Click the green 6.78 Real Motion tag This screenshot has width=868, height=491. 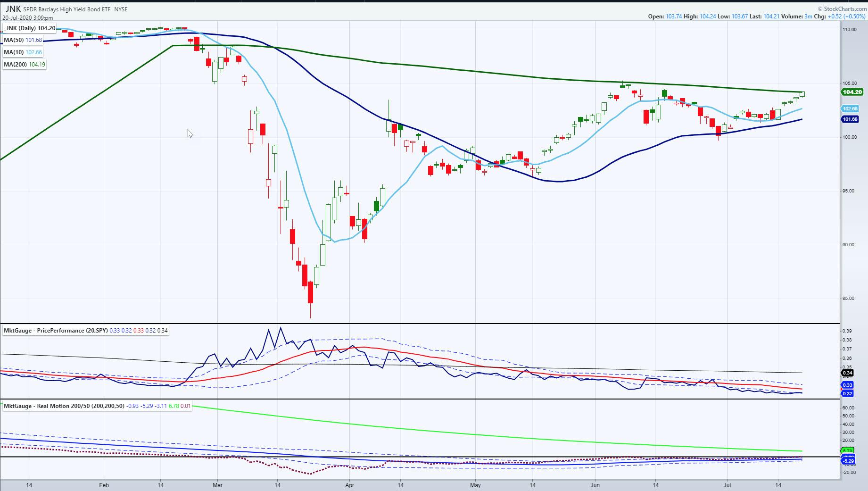click(x=847, y=451)
